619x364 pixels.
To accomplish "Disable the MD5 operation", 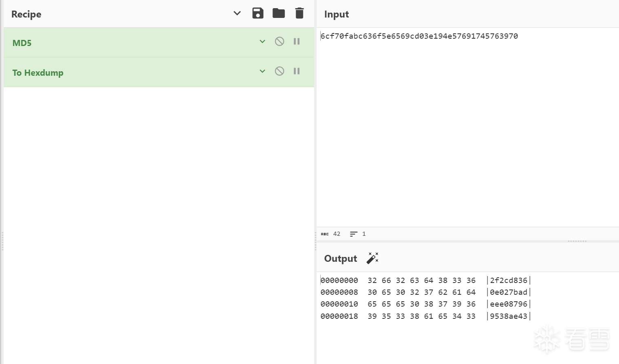I will 280,42.
